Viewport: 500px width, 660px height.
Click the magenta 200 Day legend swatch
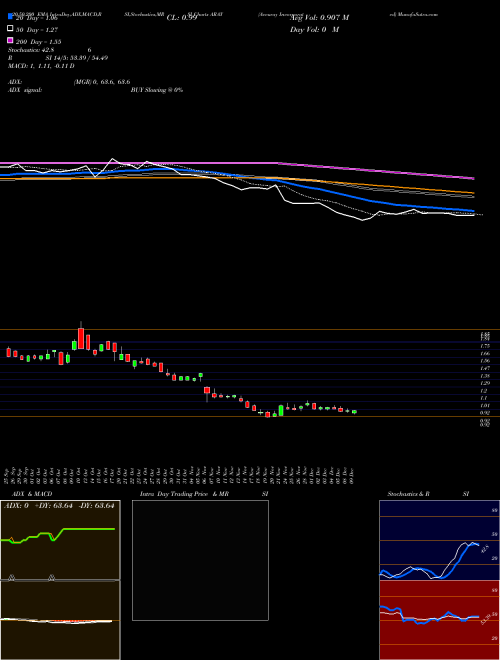[10, 40]
